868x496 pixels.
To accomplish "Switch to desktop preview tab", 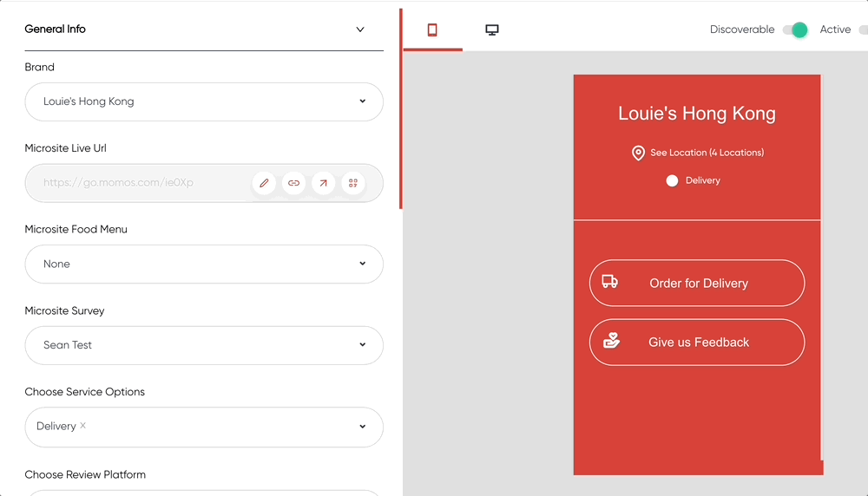I will [491, 29].
